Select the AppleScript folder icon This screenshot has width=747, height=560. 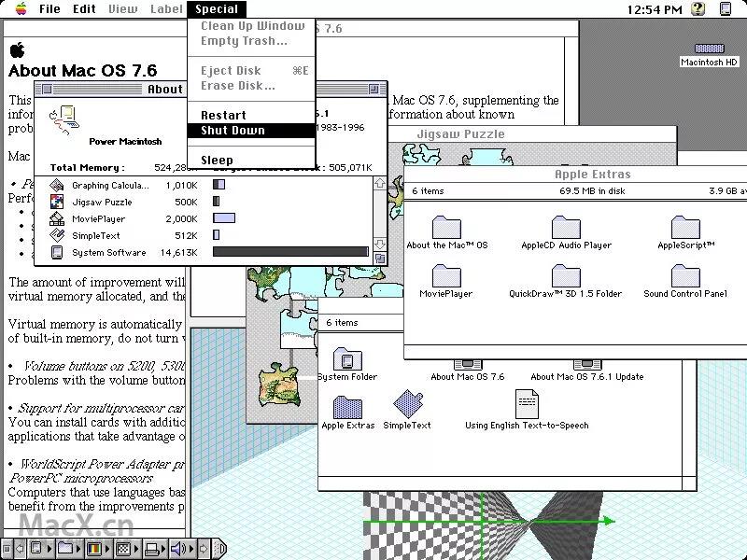685,227
